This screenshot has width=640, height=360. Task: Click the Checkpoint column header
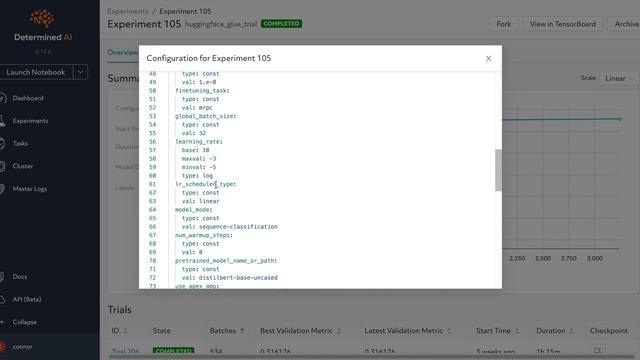609,331
